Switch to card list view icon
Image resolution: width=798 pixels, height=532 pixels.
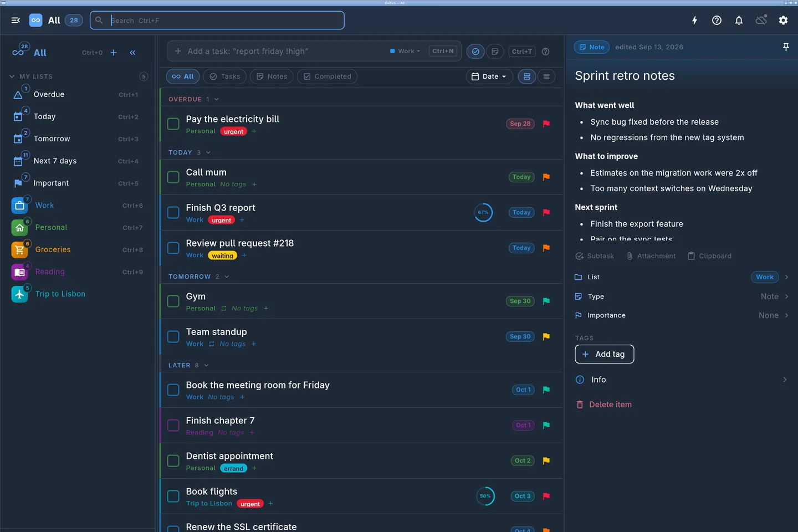click(x=527, y=76)
